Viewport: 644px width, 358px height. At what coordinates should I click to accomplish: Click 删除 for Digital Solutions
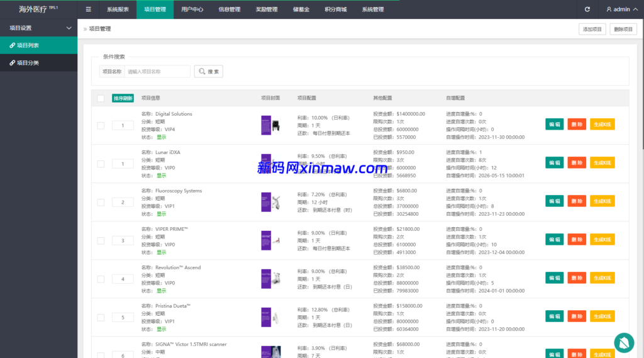[577, 124]
